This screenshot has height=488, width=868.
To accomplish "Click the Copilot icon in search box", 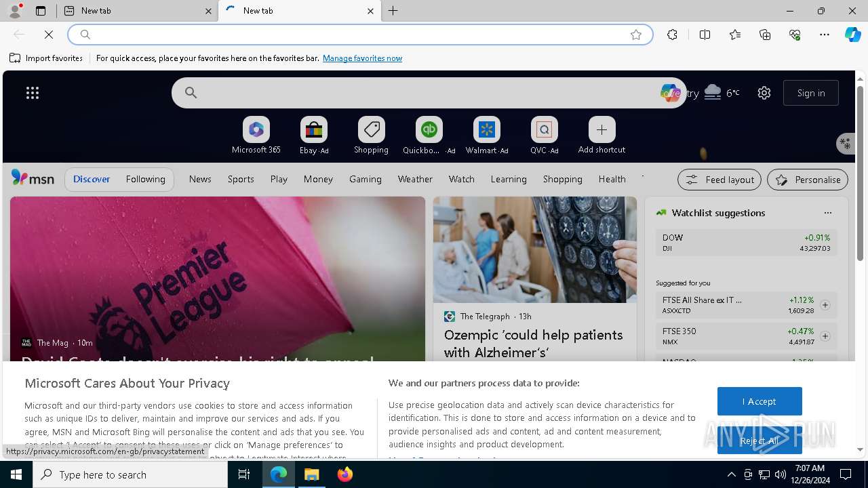I will pos(670,93).
